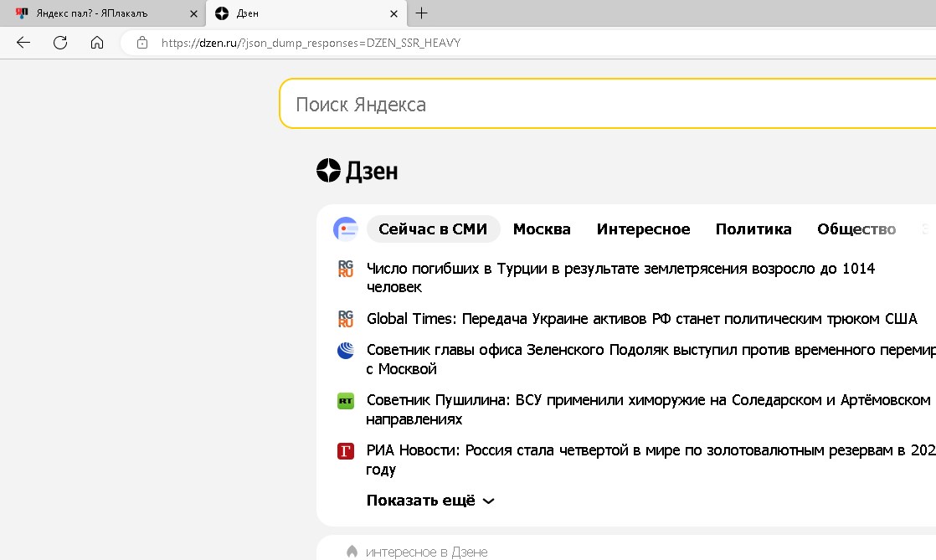Open the RG.RU icon by Turkey earthquake headline

pyautogui.click(x=346, y=269)
